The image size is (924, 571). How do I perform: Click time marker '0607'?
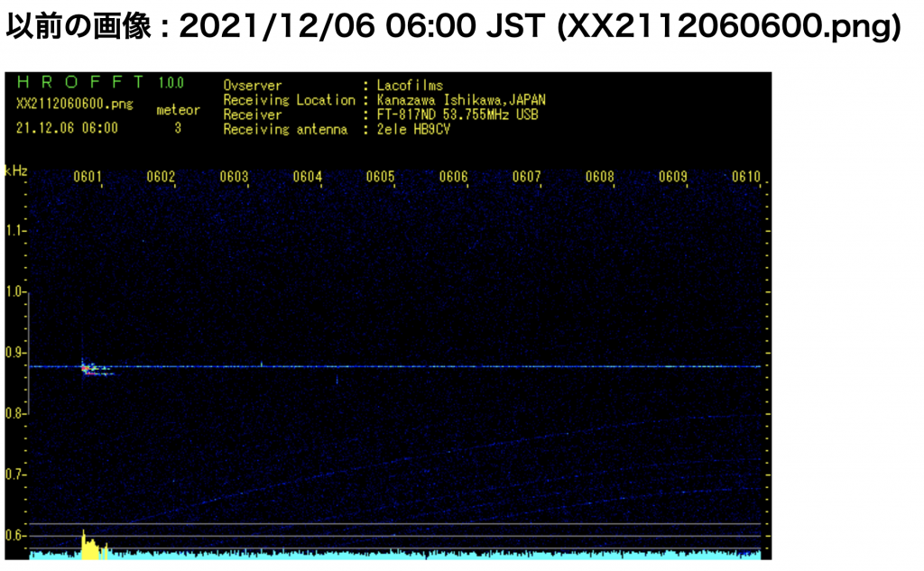[526, 177]
